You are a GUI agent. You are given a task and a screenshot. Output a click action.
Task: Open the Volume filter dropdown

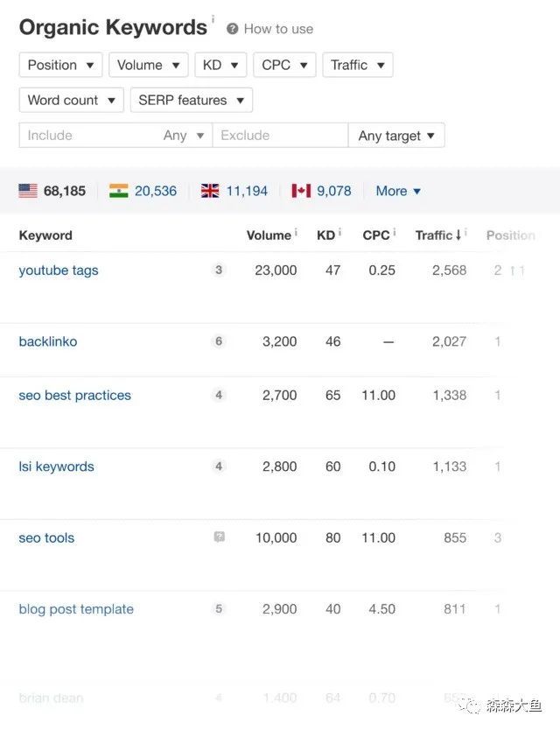tap(149, 65)
